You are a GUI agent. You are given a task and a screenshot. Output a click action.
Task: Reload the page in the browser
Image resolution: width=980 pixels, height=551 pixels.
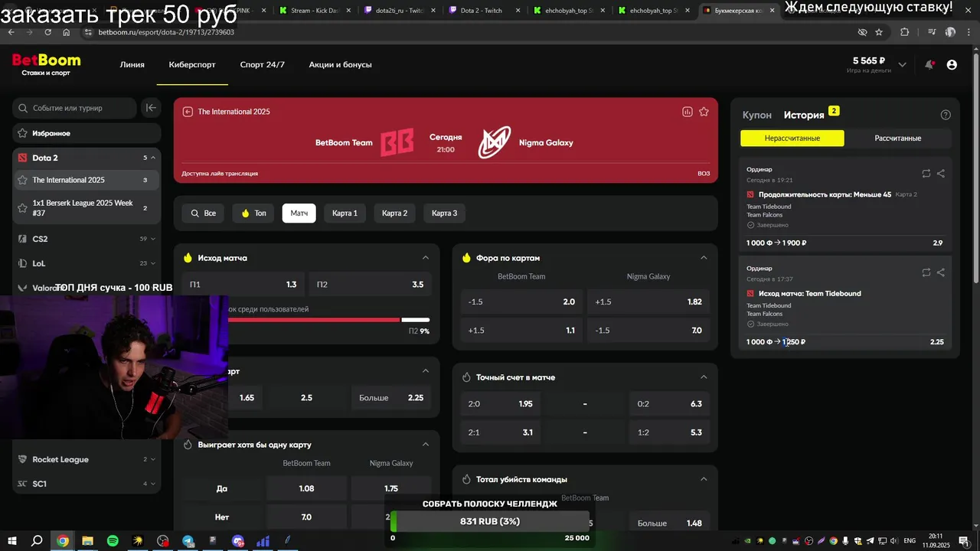click(47, 32)
